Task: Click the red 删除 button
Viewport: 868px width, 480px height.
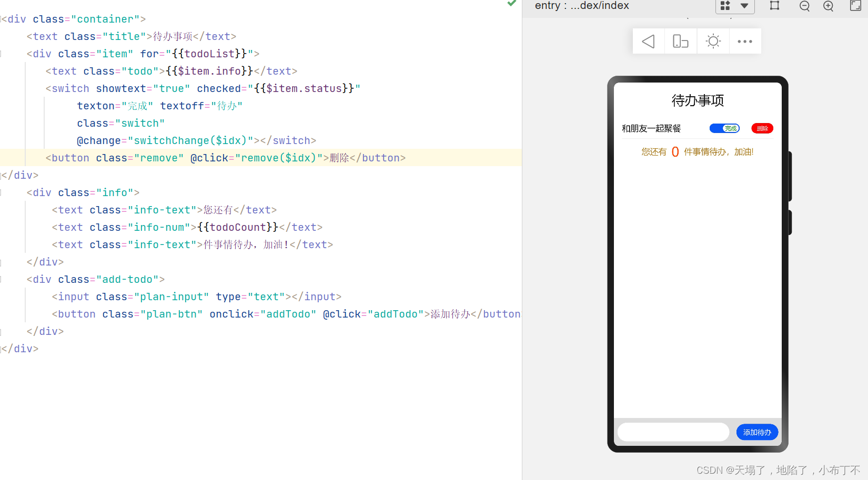Action: [762, 128]
